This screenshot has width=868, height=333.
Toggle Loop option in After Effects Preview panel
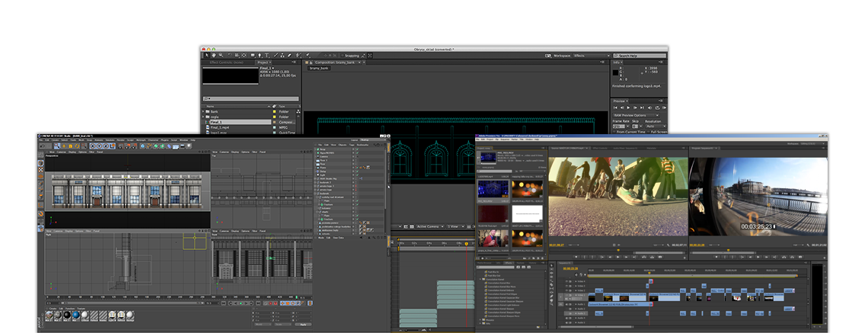tap(657, 107)
